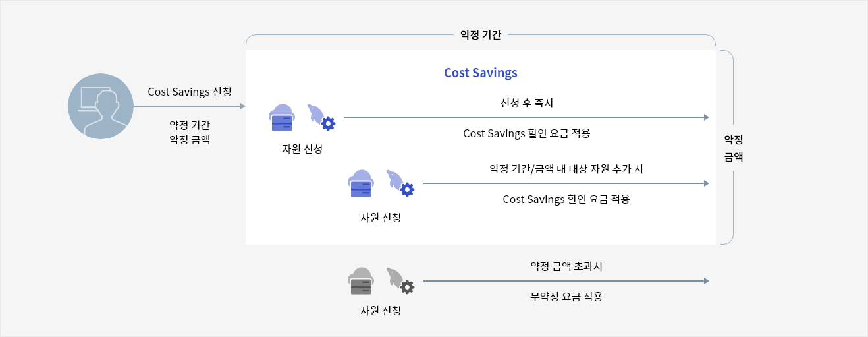Click the 'Cost Savings 신청' label
The width and height of the screenshot is (868, 337).
(x=190, y=92)
